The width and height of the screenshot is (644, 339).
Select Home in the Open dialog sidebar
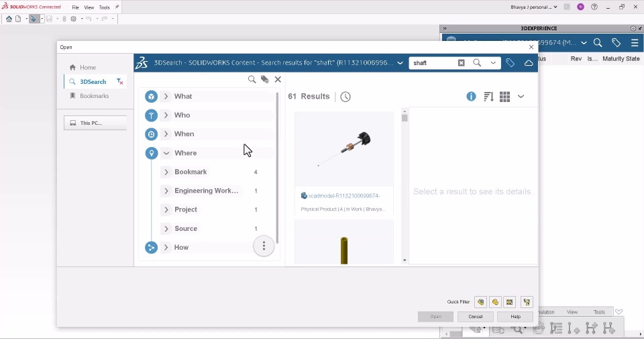tap(88, 67)
